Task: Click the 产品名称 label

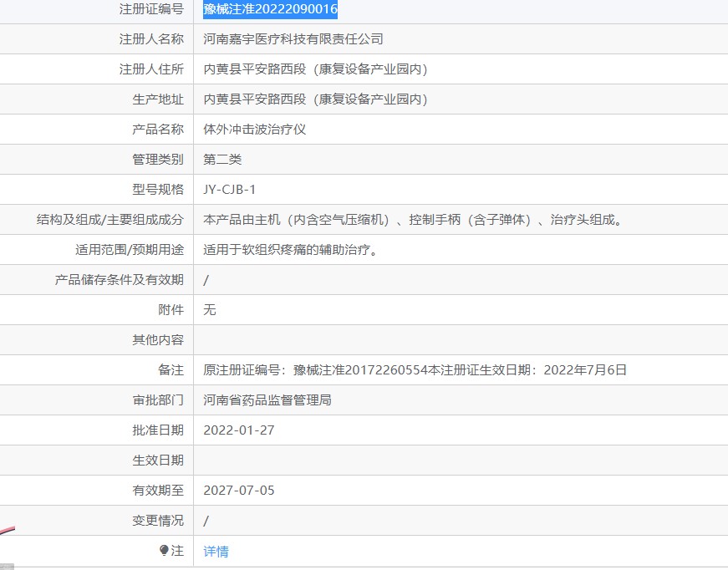Action: click(158, 130)
